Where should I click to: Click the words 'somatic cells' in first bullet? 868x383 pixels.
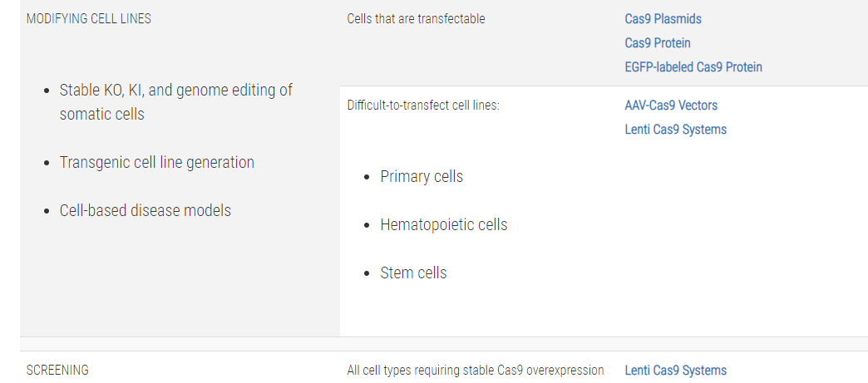(102, 114)
